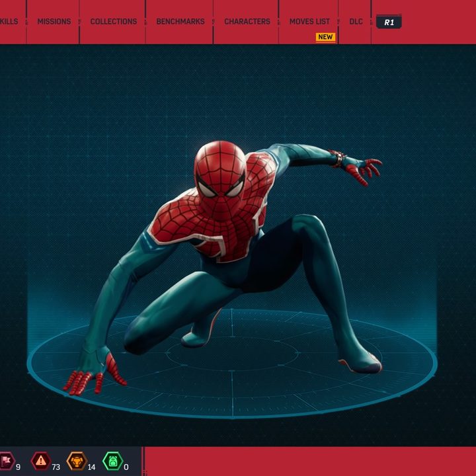This screenshot has height=476, width=476.
Task: Open the Skills tab
Action: pos(9,22)
